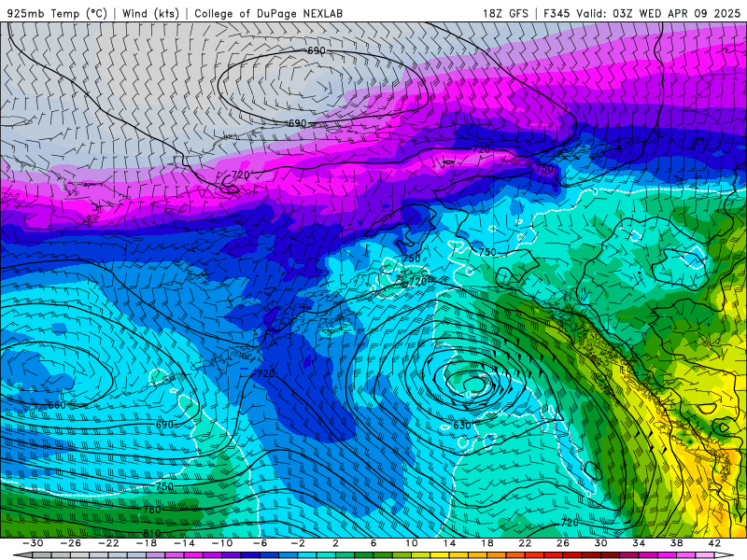Select the '780' contour label
Screen dimensions: 747x560
coord(152,510)
